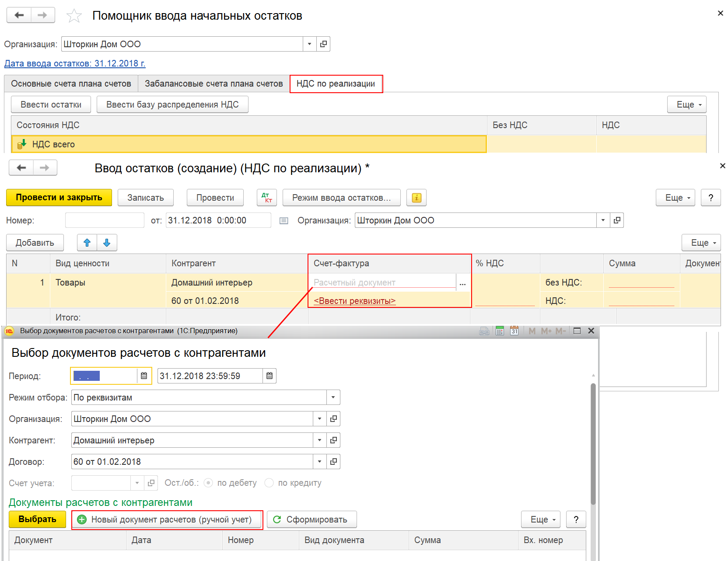Select the по дебету radio button
728x561 pixels.
click(x=208, y=483)
